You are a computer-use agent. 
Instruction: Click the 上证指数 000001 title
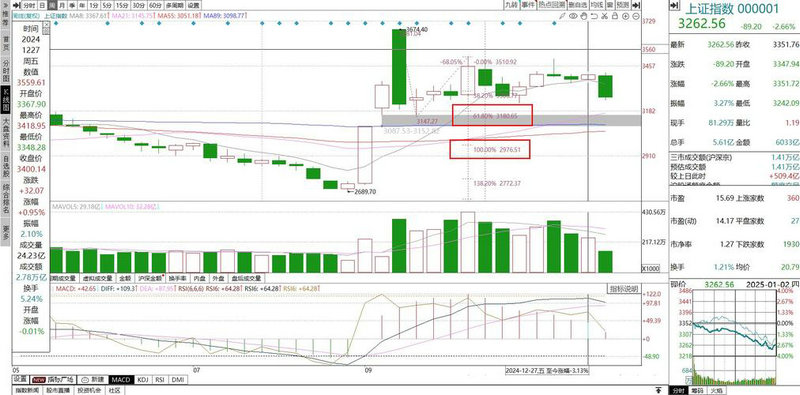732,9
